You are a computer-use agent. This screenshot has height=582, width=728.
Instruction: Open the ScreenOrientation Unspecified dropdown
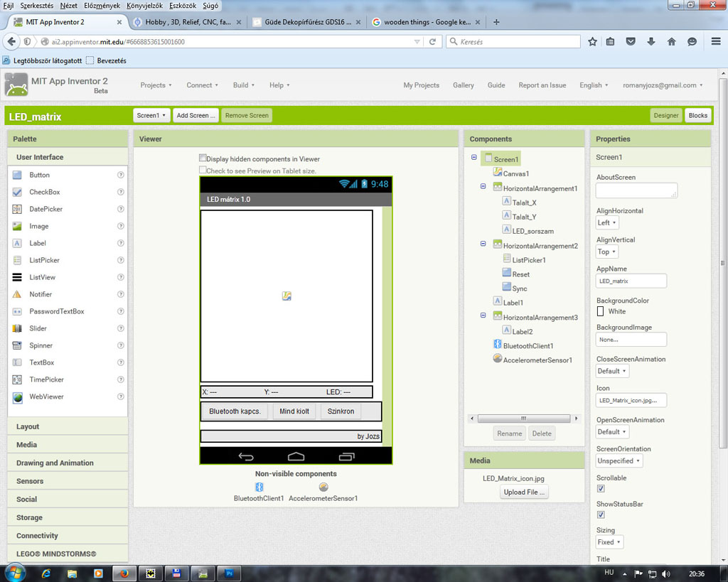coord(619,460)
